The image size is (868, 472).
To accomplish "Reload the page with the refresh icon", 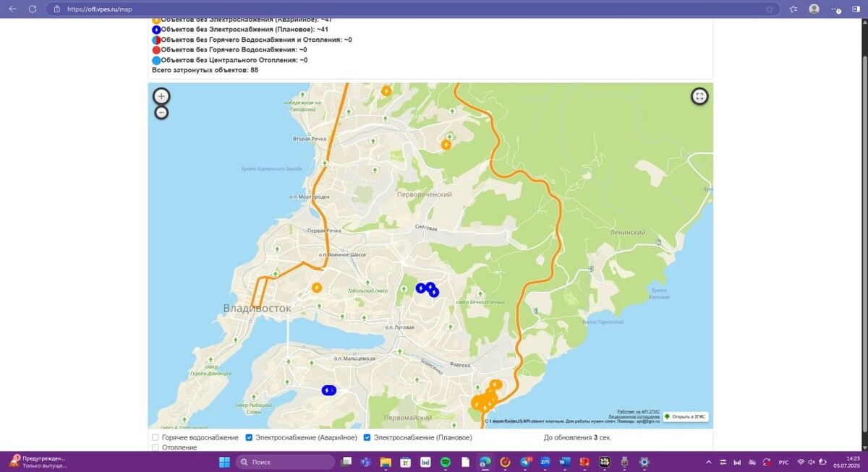I will point(33,9).
